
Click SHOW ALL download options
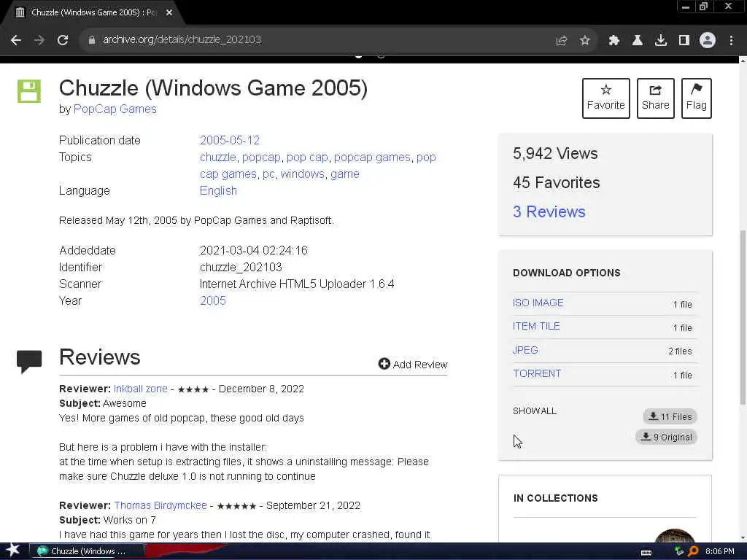click(x=535, y=411)
